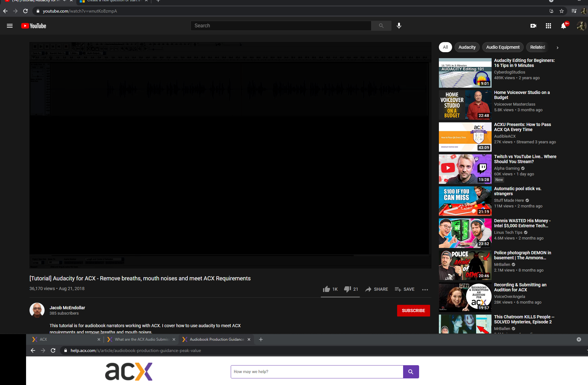Open the CyberdogStudios channel name
This screenshot has height=385, width=588.
[510, 72]
